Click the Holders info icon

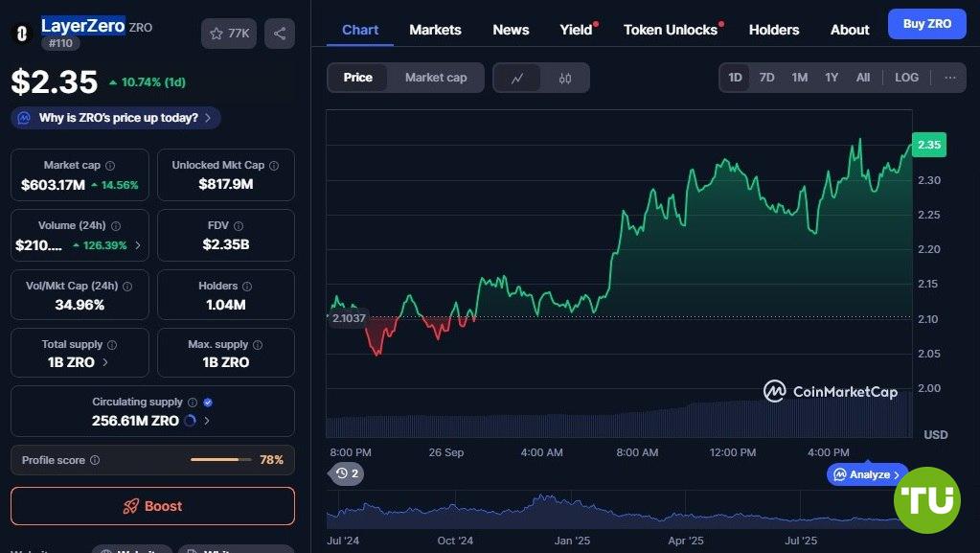[x=247, y=287]
